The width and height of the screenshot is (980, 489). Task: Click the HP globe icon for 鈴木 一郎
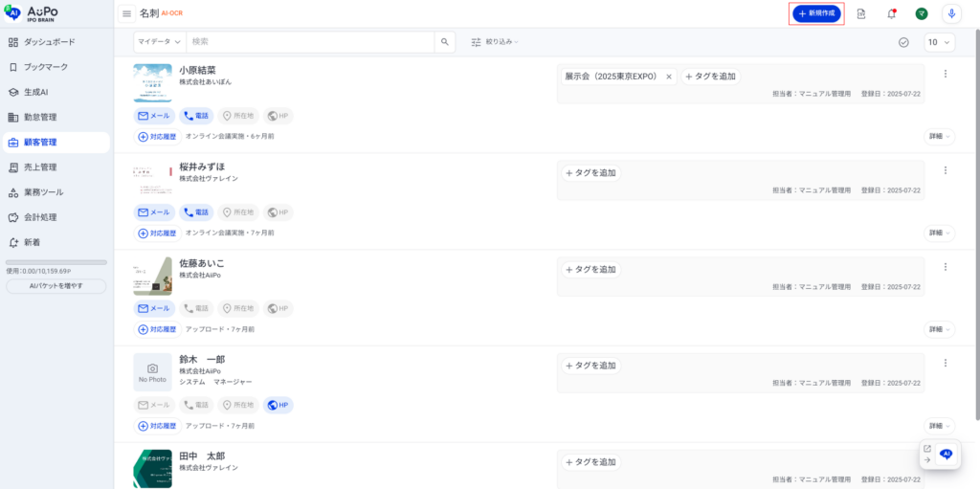click(x=278, y=405)
